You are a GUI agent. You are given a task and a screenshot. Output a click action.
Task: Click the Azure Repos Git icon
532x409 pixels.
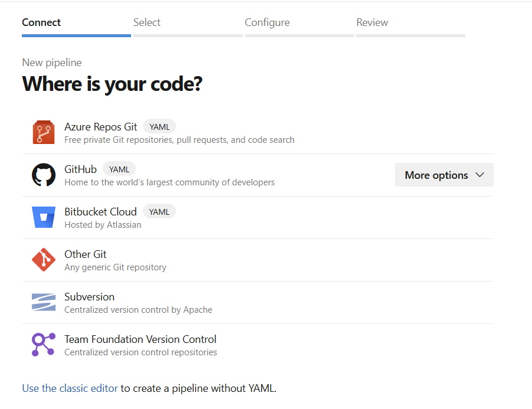[x=43, y=132]
